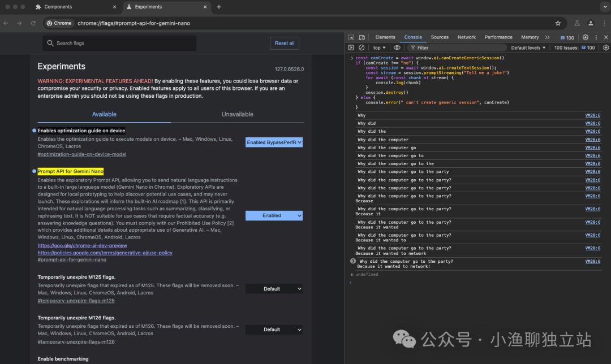Click the VM28:6 link beside the 'Why' log

click(x=593, y=115)
